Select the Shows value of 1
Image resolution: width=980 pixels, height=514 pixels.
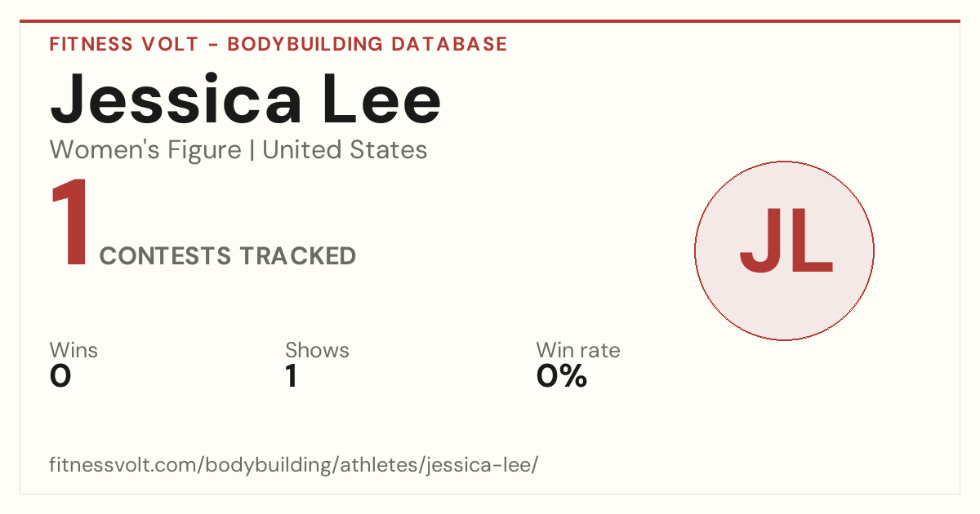point(291,376)
